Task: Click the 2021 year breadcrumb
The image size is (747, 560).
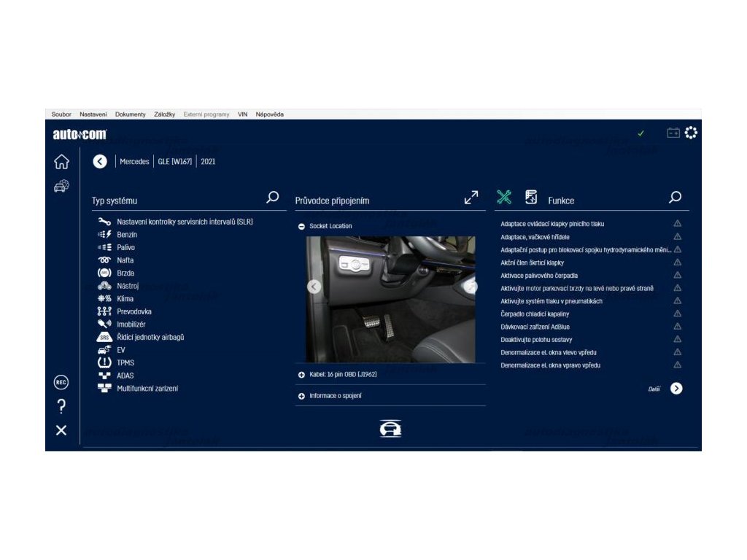Action: [208, 162]
